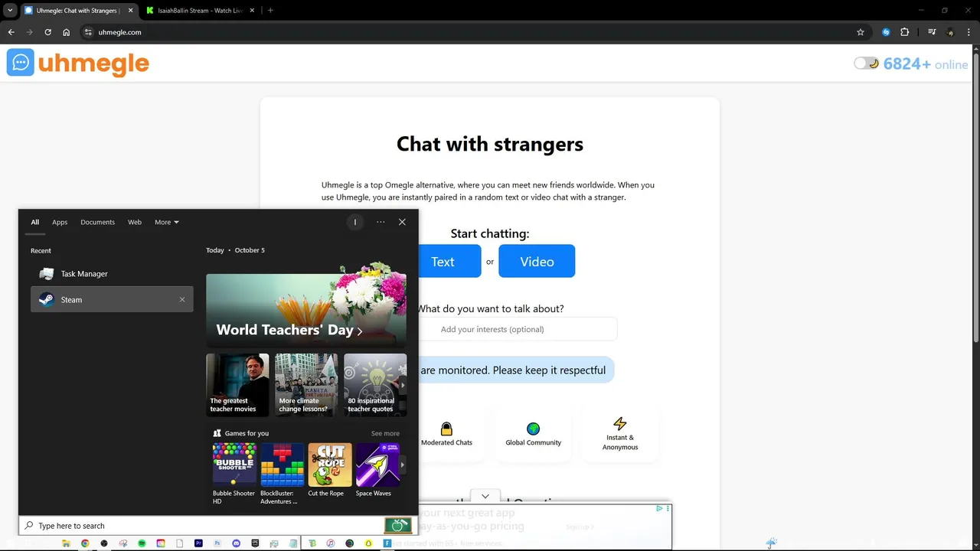The height and width of the screenshot is (551, 980).
Task: Open Discord from the taskbar
Action: pyautogui.click(x=236, y=543)
